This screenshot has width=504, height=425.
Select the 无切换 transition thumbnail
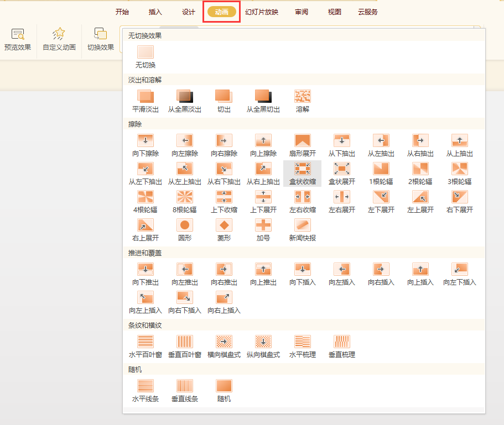[x=146, y=53]
